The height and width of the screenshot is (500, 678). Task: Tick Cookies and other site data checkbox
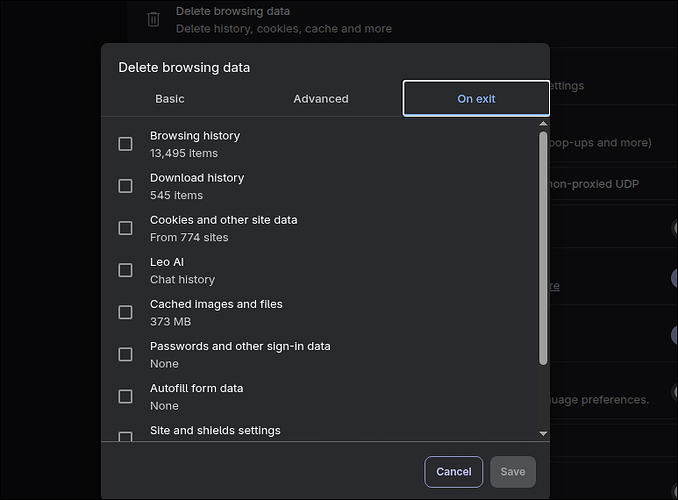[x=125, y=228]
